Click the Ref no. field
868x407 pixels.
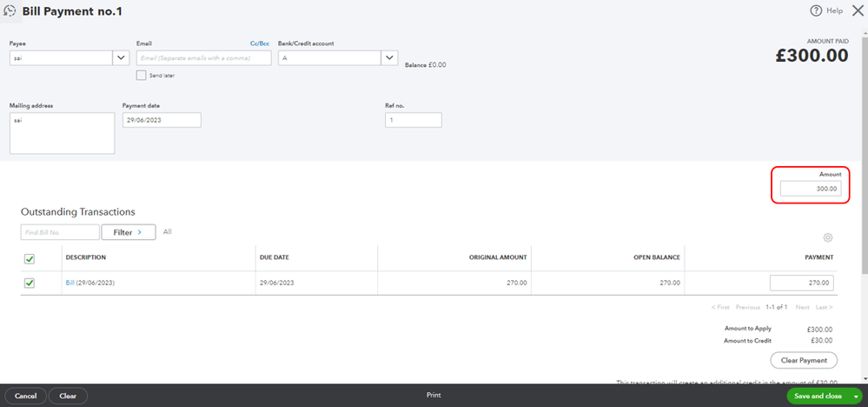tap(414, 120)
